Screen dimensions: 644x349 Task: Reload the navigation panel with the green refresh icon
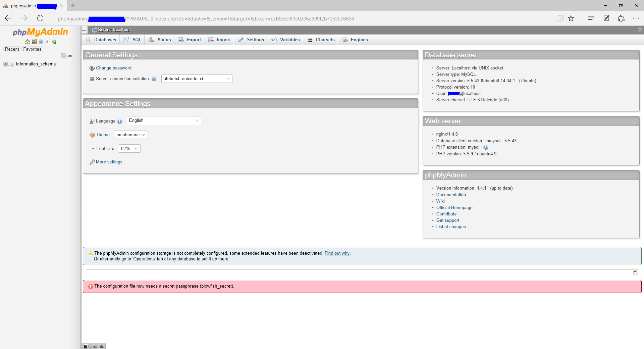coord(54,42)
